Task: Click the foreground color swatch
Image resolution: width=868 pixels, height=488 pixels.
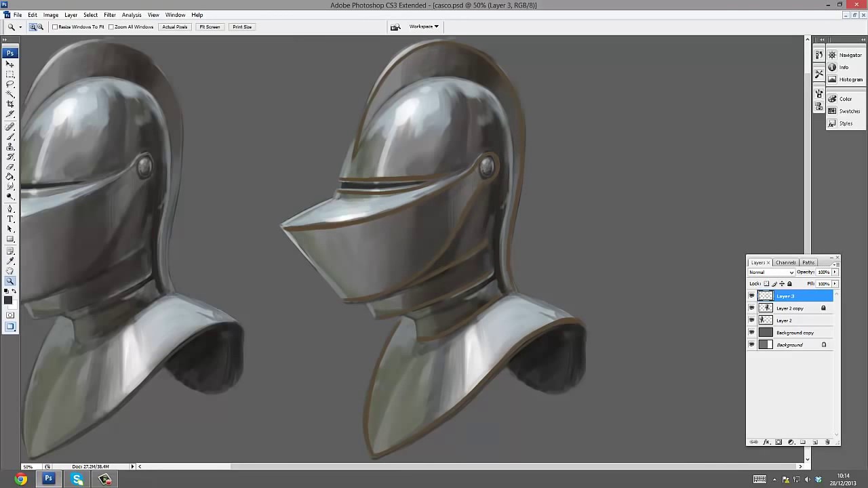Action: pyautogui.click(x=8, y=300)
